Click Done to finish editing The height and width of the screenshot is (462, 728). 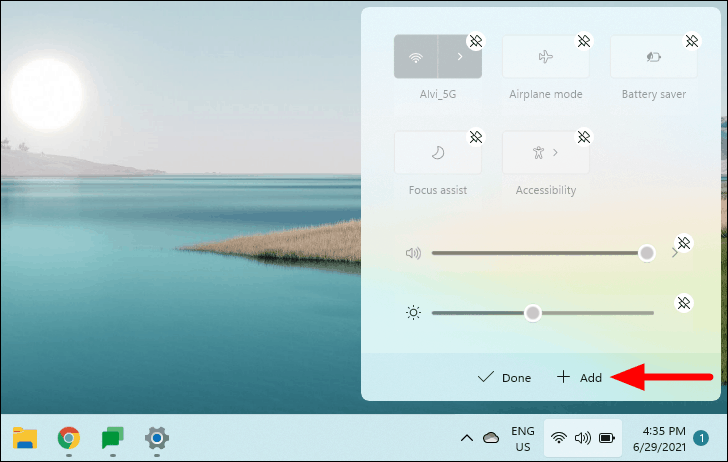[504, 377]
